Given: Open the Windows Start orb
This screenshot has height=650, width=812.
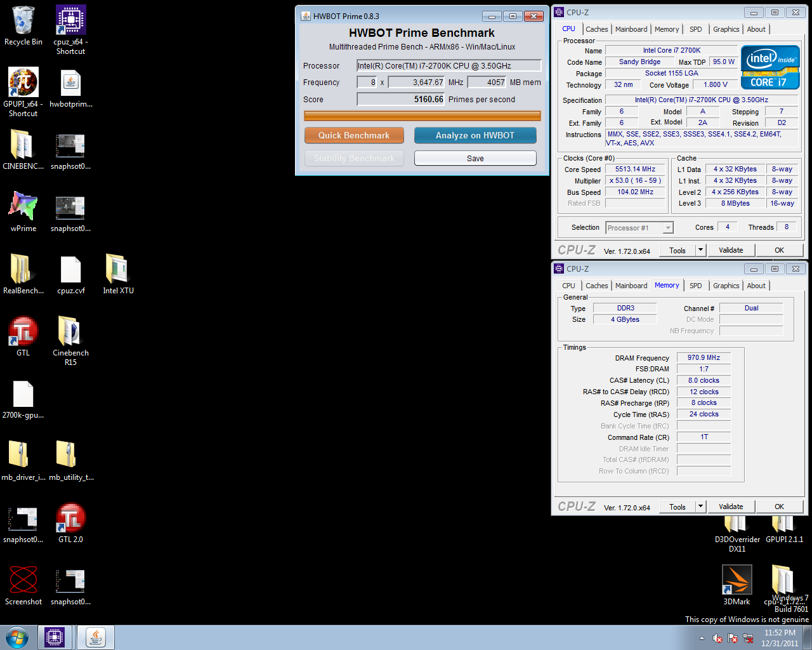Looking at the screenshot, I should pos(17,637).
